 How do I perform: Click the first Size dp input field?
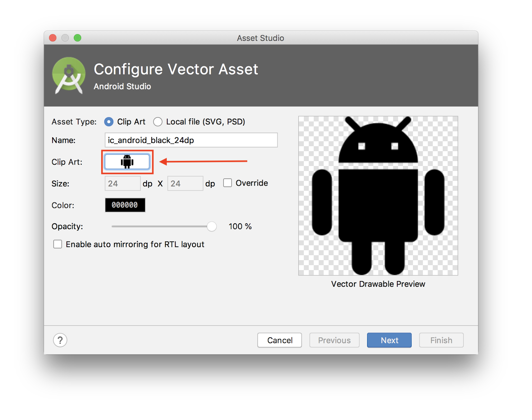point(122,183)
